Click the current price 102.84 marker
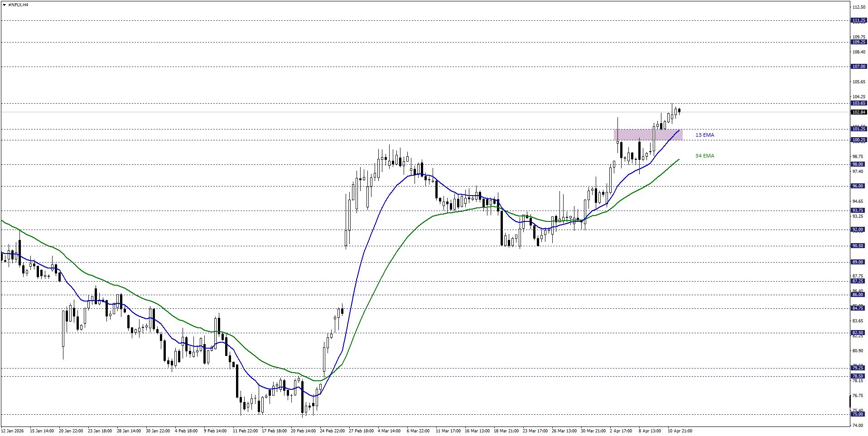This screenshot has width=868, height=436. click(x=858, y=112)
